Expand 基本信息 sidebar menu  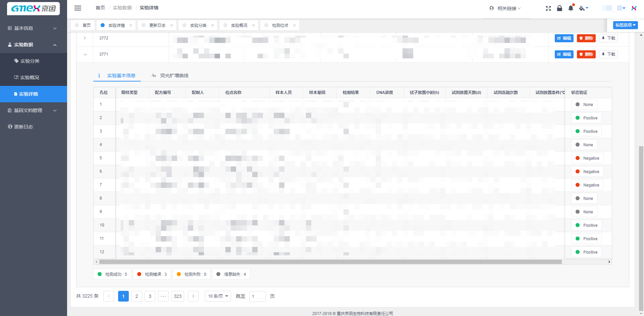[34, 28]
